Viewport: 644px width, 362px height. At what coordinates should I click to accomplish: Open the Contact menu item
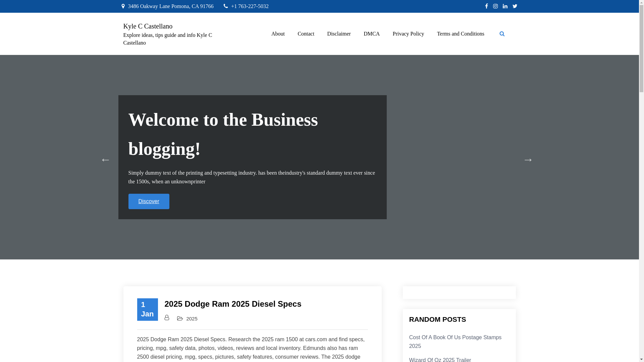pyautogui.click(x=306, y=34)
